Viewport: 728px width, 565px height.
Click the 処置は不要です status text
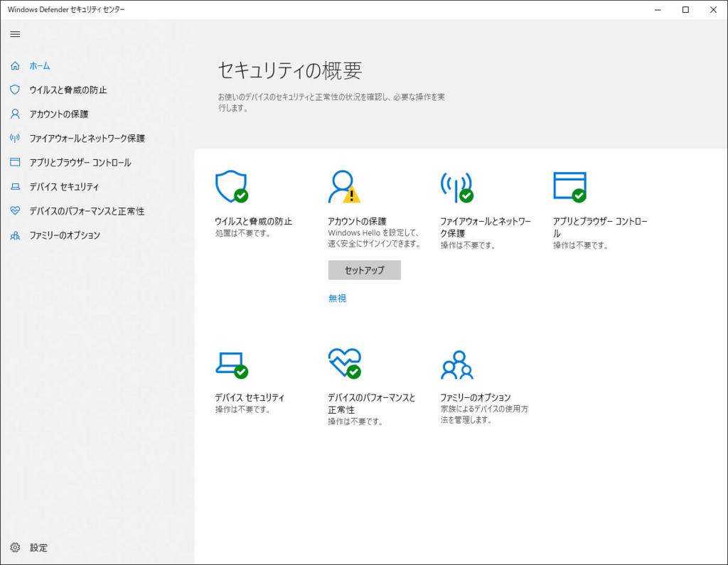[x=243, y=233]
